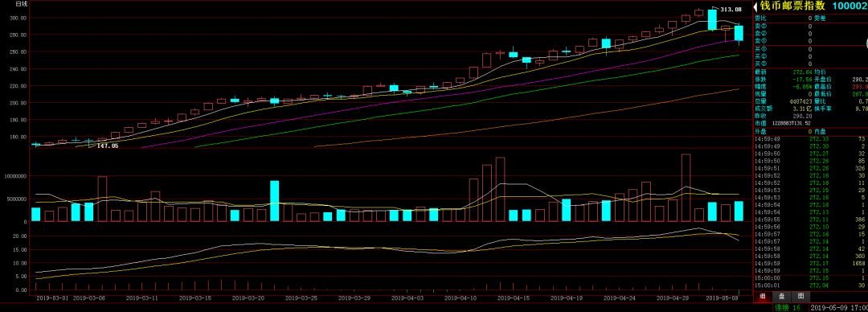Image resolution: width=868 pixels, height=312 pixels.
Task: Click the 2019-04-10 date axis label
Action: click(x=461, y=298)
